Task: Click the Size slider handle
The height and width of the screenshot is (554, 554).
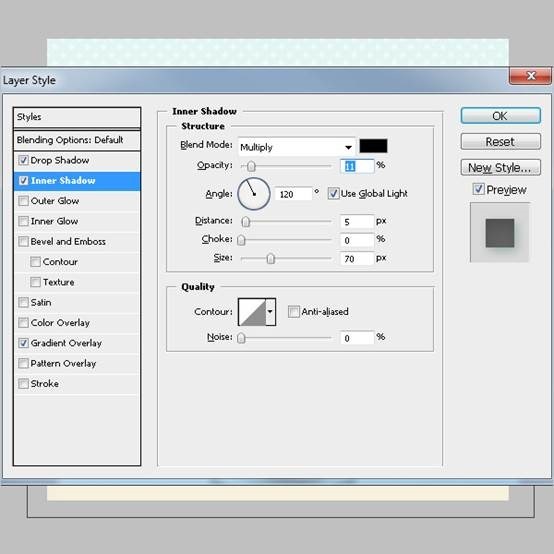Action: point(270,259)
